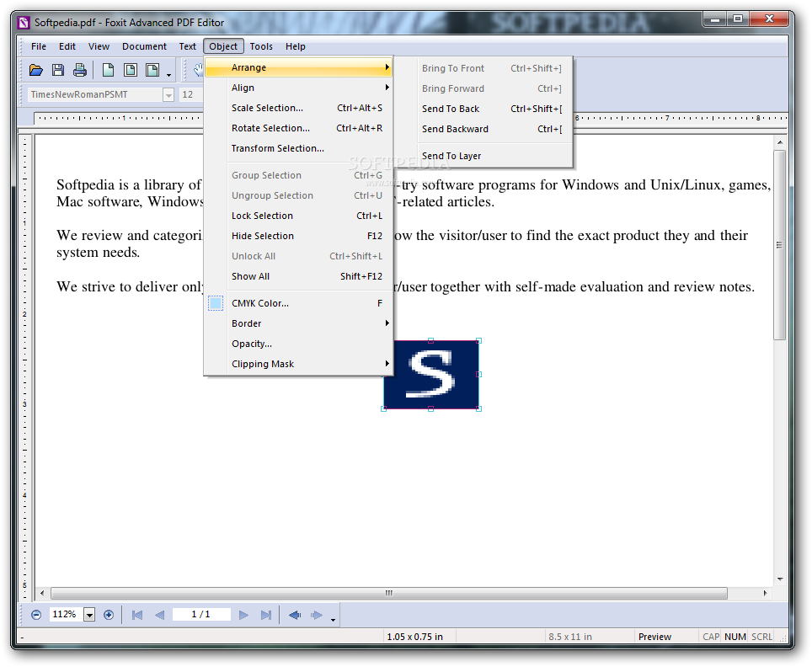Open the Edit menu
Viewport: 812px width, 667px height.
pyautogui.click(x=67, y=46)
